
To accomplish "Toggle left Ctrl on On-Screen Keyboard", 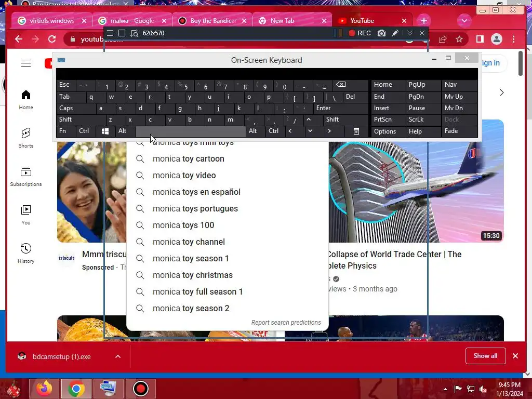I will [86, 131].
